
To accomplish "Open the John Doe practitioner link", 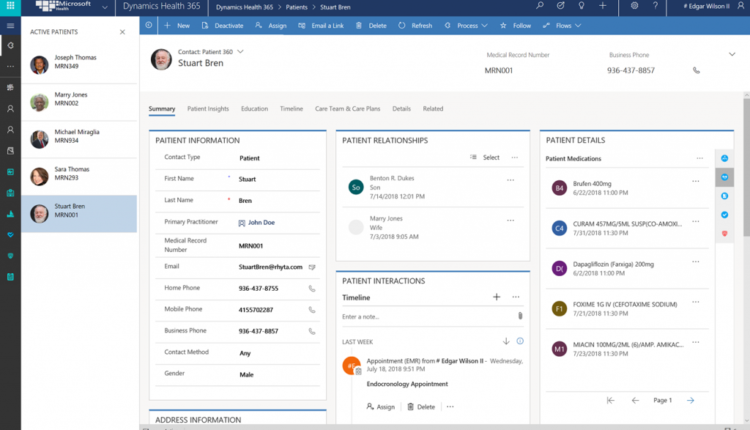I will [x=261, y=223].
